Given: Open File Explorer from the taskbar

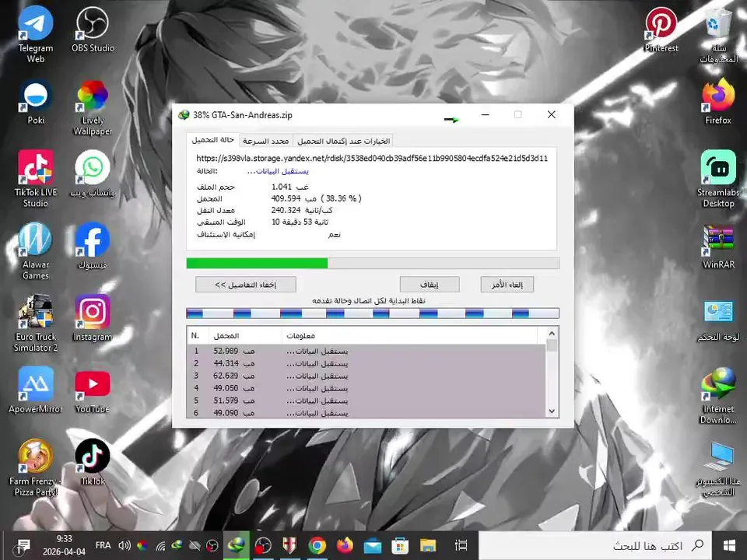Looking at the screenshot, I should [x=428, y=545].
